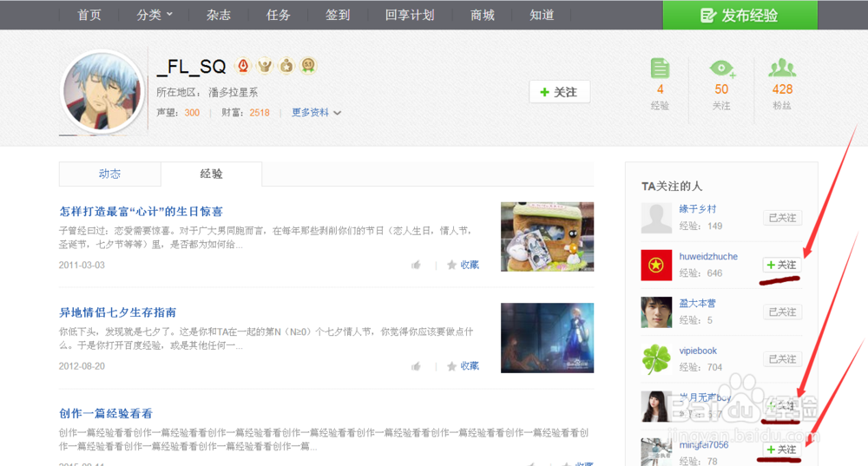
Task: Click the 2012-08-20 date text
Action: (x=82, y=366)
